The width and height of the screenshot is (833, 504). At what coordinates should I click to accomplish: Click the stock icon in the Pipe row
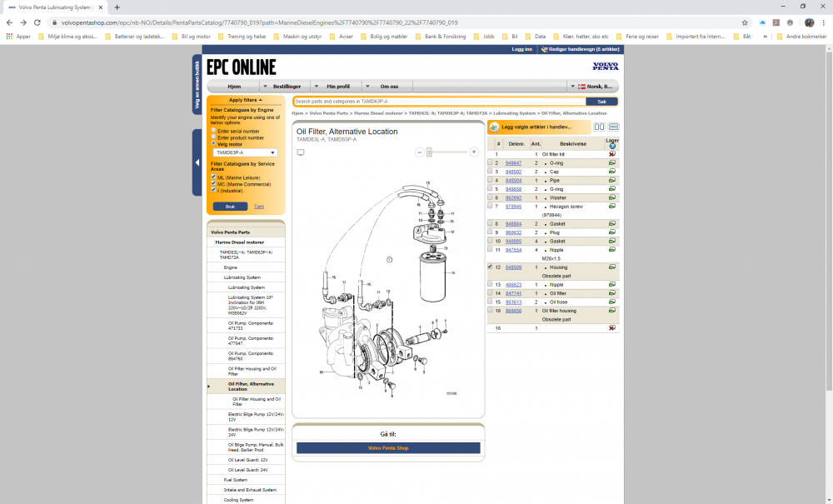(x=612, y=180)
